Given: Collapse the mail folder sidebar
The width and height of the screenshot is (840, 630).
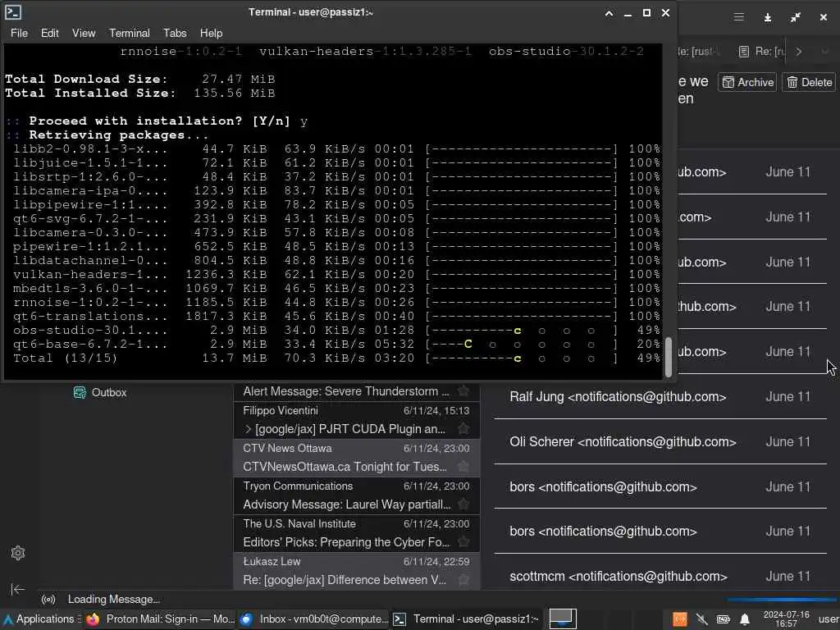Looking at the screenshot, I should pyautogui.click(x=18, y=590).
